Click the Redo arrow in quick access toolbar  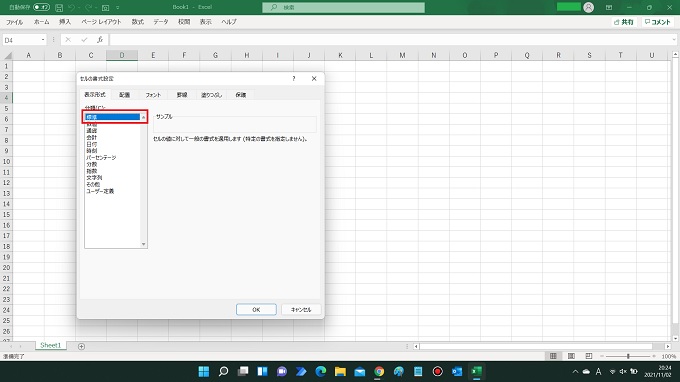[88, 7]
